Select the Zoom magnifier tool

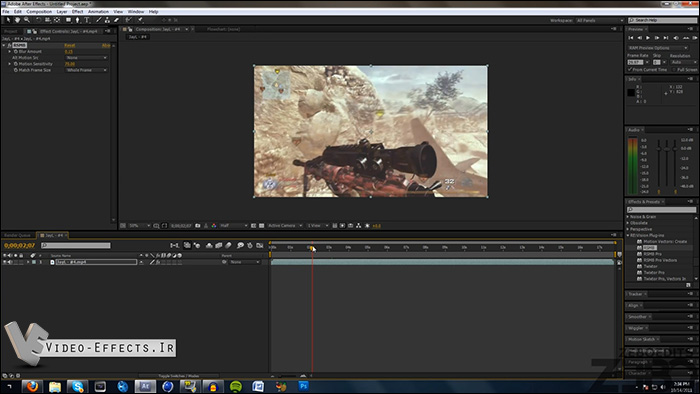point(27,20)
